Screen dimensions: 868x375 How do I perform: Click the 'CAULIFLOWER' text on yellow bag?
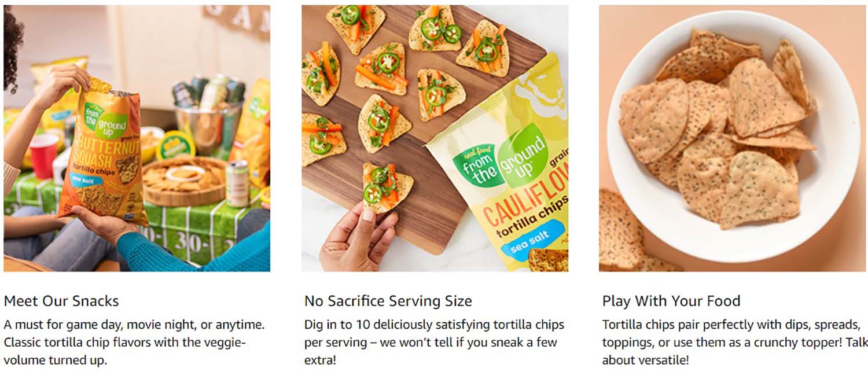[x=524, y=197]
